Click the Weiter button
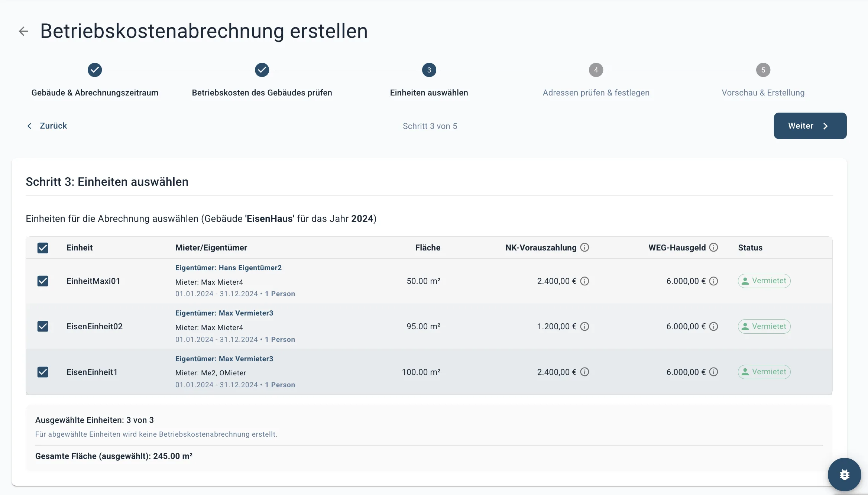This screenshot has width=868, height=495. tap(810, 126)
